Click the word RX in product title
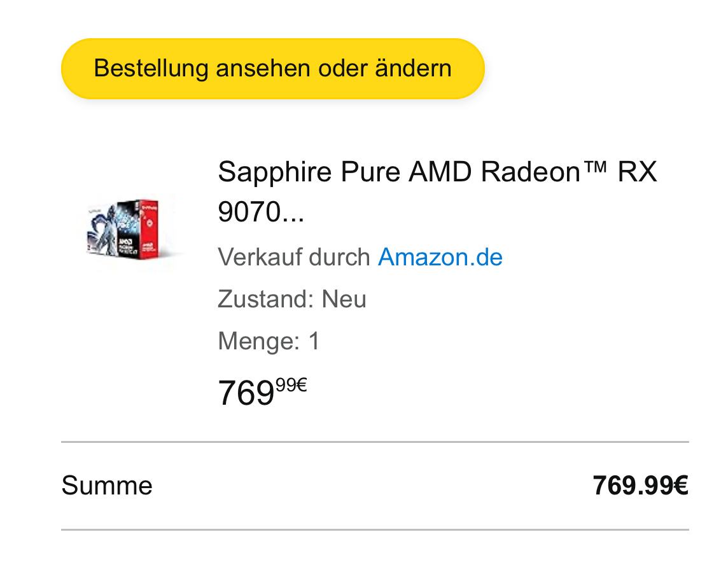Viewport: 728px width, 588px height. click(637, 172)
